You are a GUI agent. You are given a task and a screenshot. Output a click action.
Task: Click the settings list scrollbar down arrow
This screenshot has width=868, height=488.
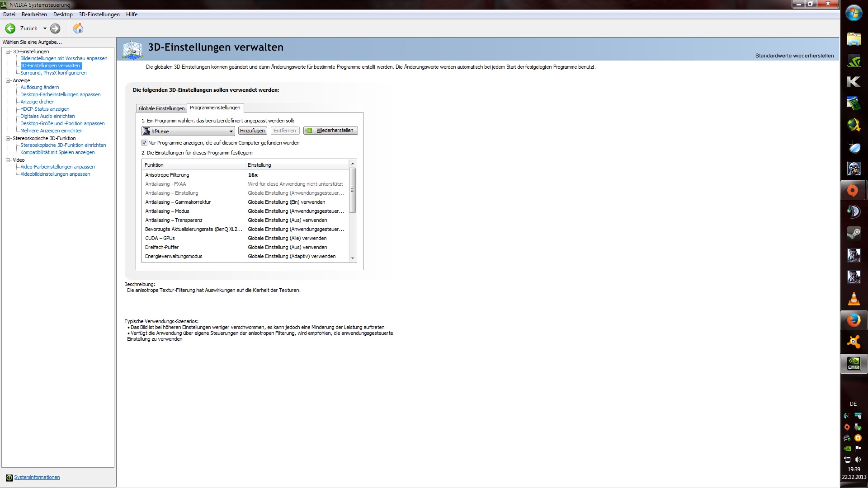[x=353, y=258]
